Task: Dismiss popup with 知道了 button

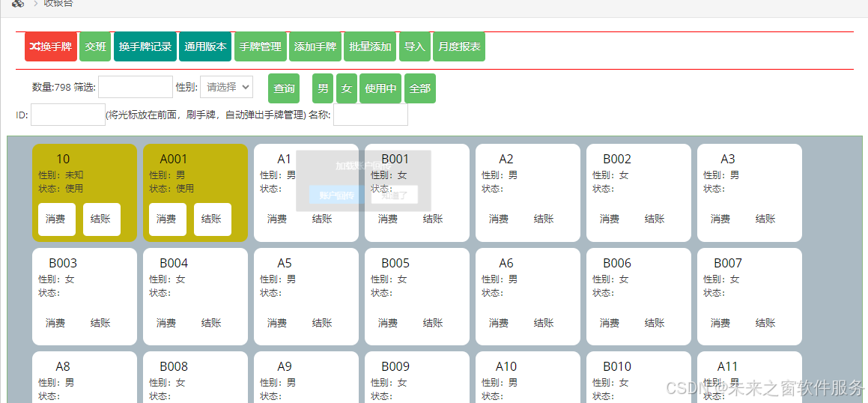Action: pos(394,195)
